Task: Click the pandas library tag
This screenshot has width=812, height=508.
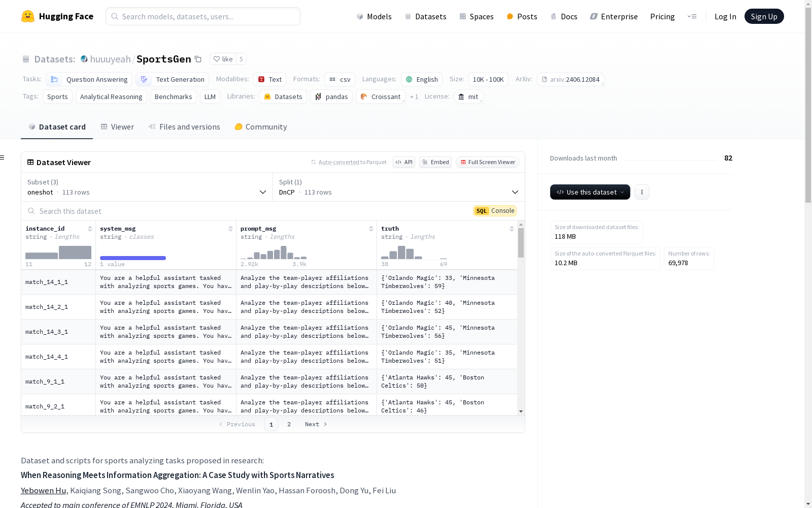Action: [x=331, y=97]
